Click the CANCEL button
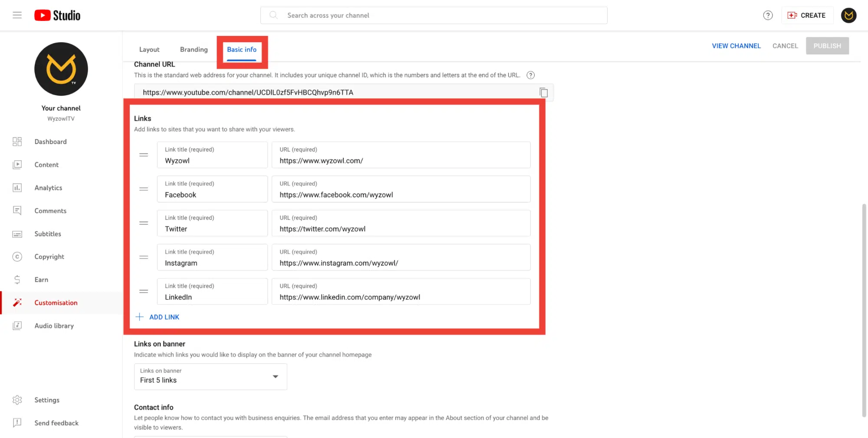The width and height of the screenshot is (868, 438). tap(785, 46)
